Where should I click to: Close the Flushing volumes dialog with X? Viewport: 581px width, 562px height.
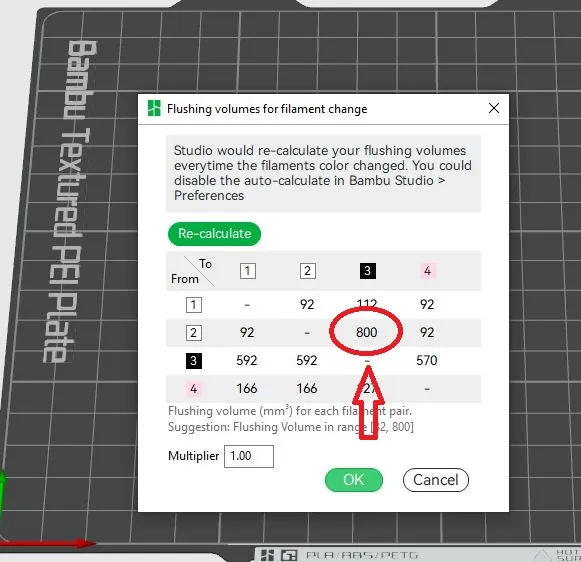494,109
